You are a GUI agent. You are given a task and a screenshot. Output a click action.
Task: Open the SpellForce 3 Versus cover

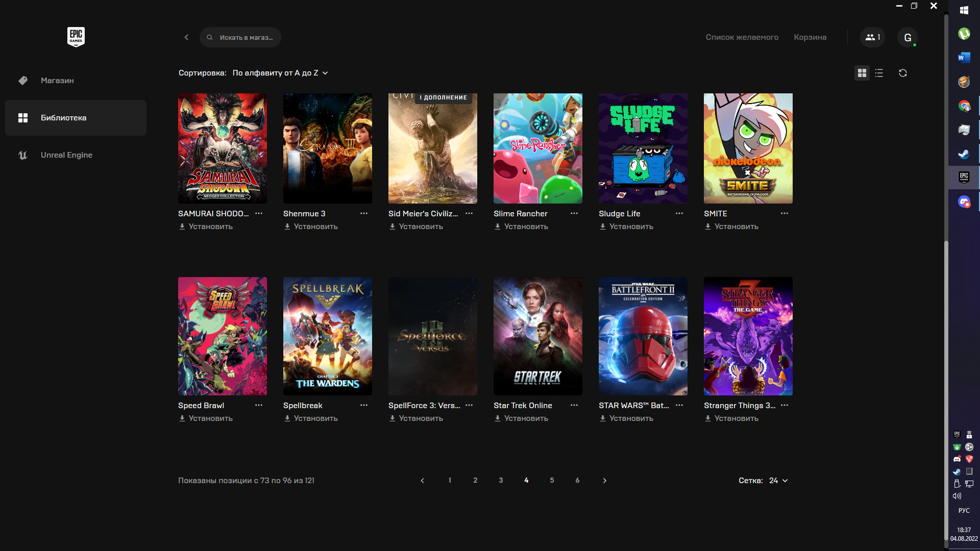433,336
